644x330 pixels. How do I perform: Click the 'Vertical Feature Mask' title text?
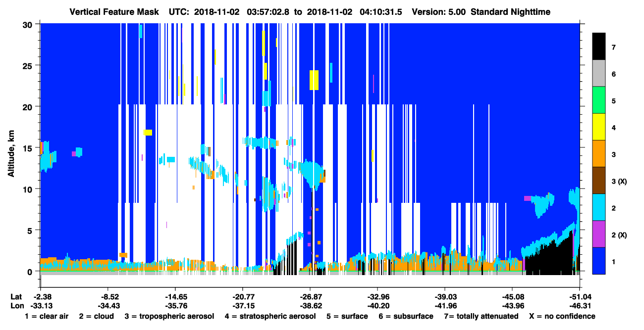114,11
